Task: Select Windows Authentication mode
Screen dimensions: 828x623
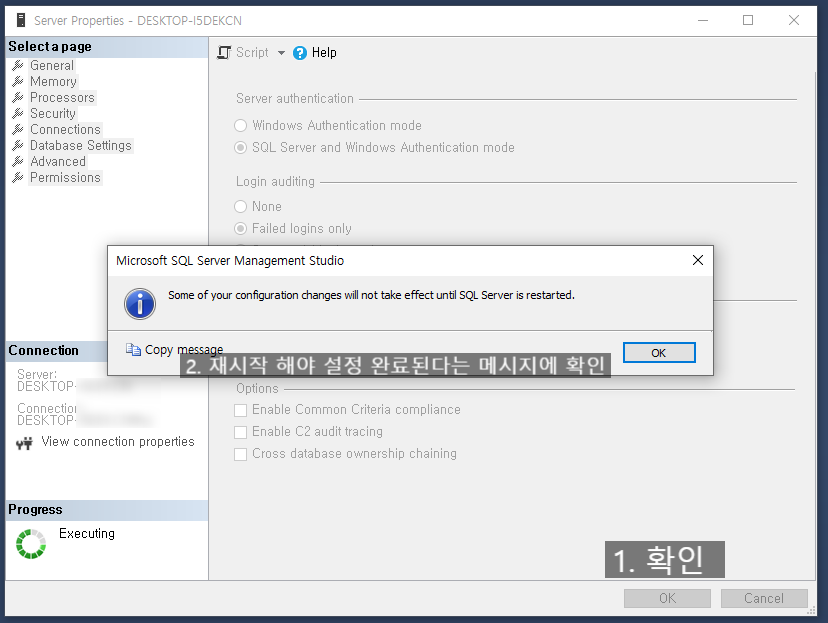Action: click(240, 126)
